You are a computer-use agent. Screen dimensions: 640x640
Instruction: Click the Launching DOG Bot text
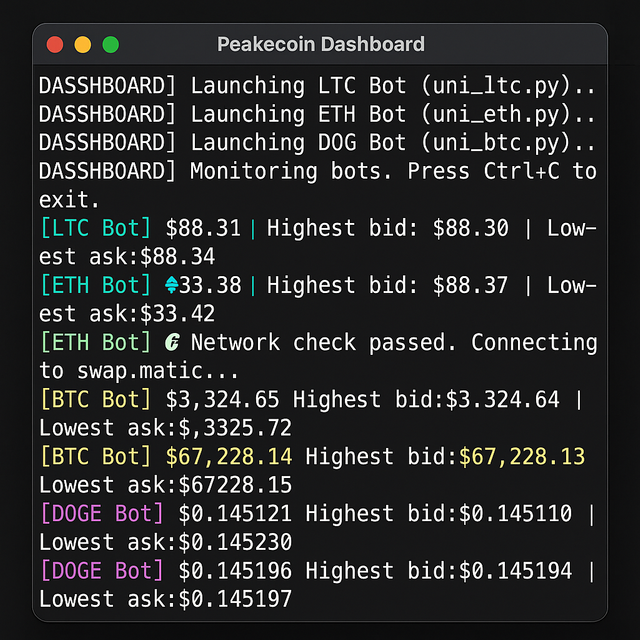pos(299,144)
